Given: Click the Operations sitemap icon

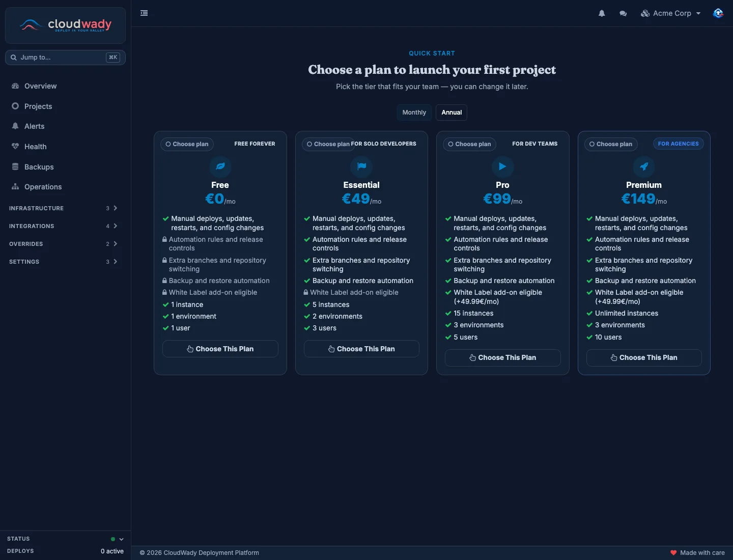Looking at the screenshot, I should point(15,187).
